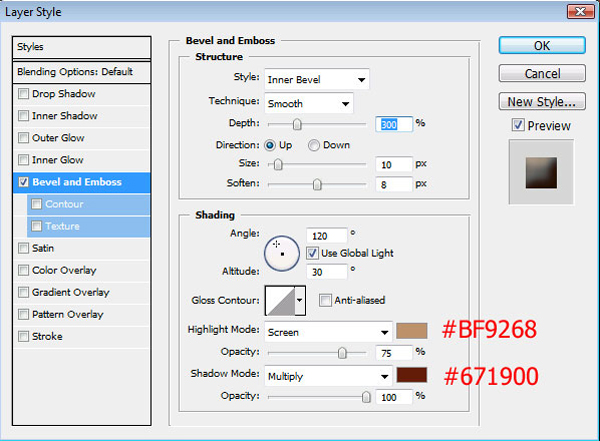
Task: Open the dark brown shadow color swatch
Action: 412,375
